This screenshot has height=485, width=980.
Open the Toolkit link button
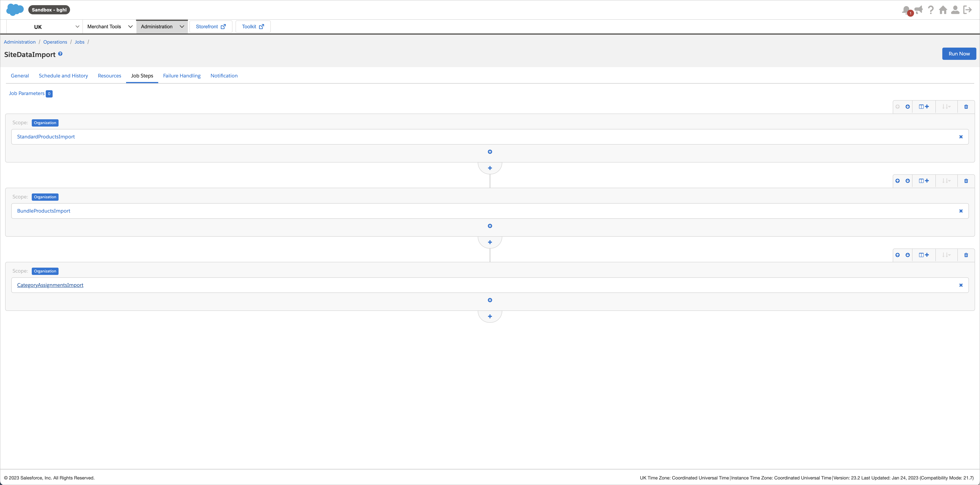click(x=253, y=27)
